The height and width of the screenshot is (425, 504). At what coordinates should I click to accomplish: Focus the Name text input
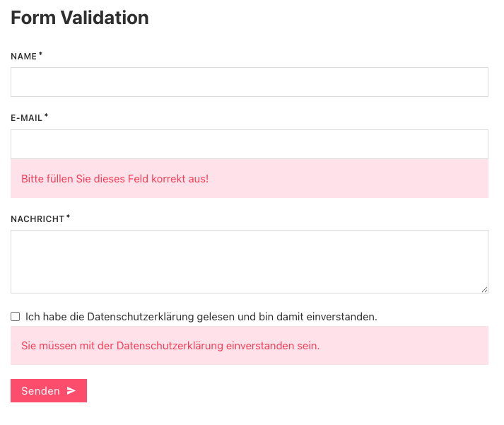click(249, 82)
